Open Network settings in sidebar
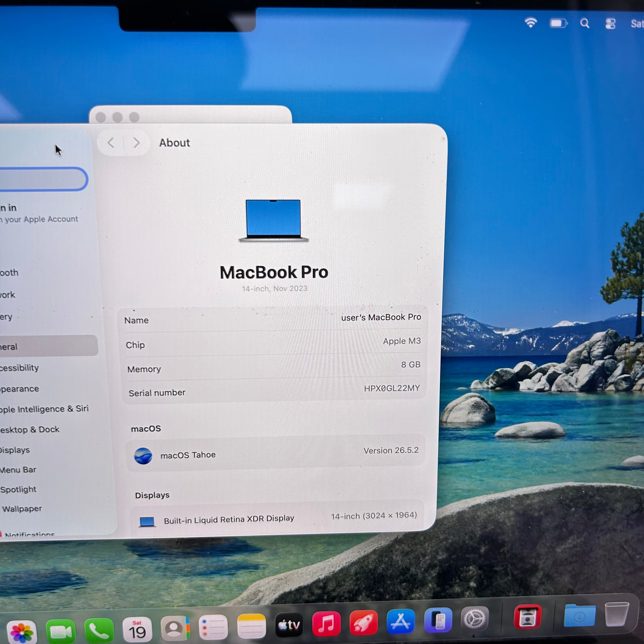The width and height of the screenshot is (644, 644). click(8, 295)
